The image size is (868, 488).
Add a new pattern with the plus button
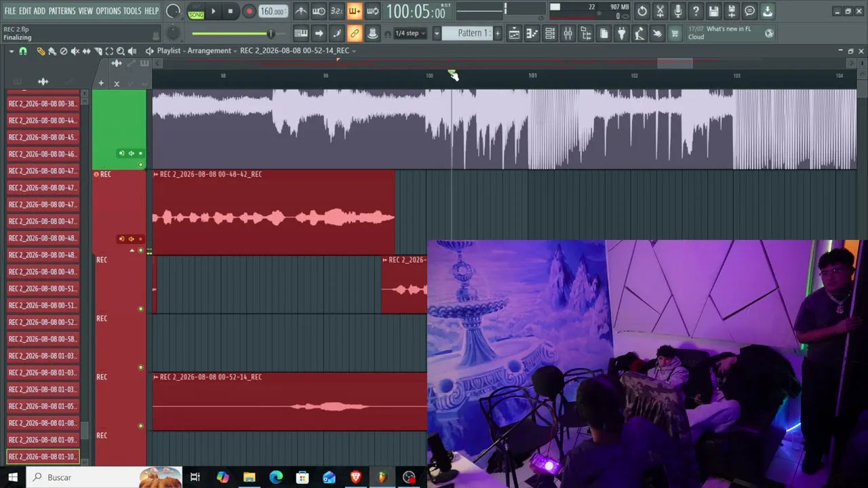point(498,33)
